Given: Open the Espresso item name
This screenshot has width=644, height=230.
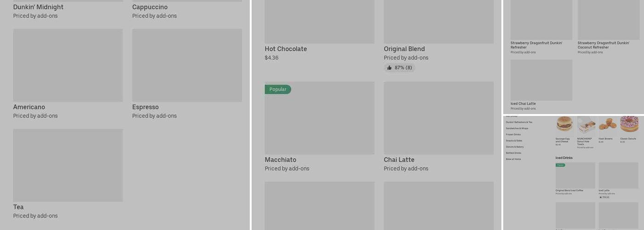Looking at the screenshot, I should (145, 107).
